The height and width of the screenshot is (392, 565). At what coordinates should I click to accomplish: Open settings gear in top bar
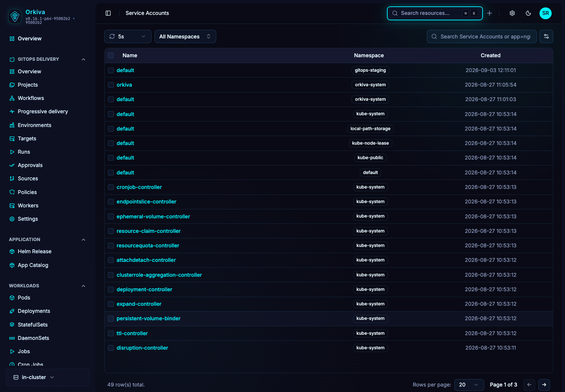(512, 13)
